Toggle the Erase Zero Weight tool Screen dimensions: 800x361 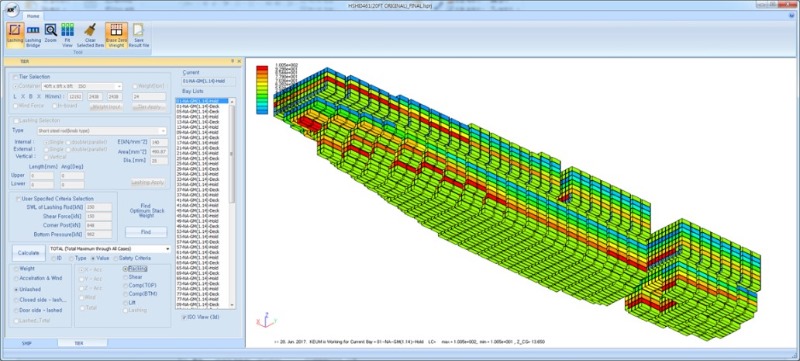116,35
